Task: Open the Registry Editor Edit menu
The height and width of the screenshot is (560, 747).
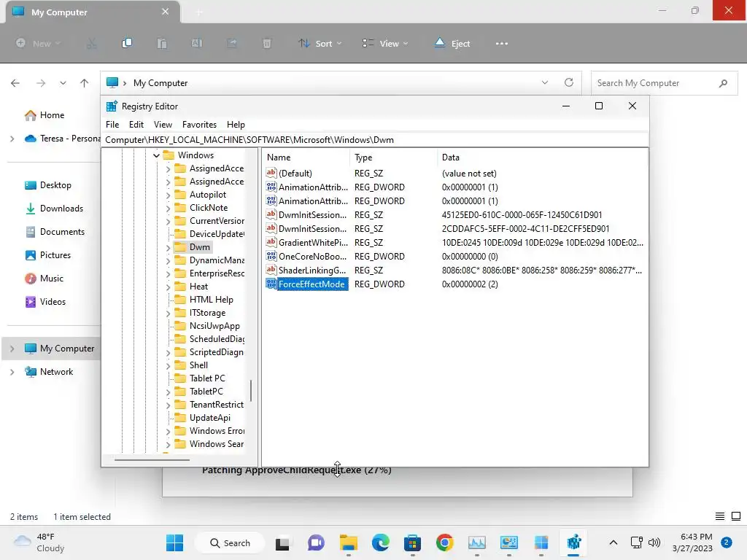Action: click(x=136, y=124)
